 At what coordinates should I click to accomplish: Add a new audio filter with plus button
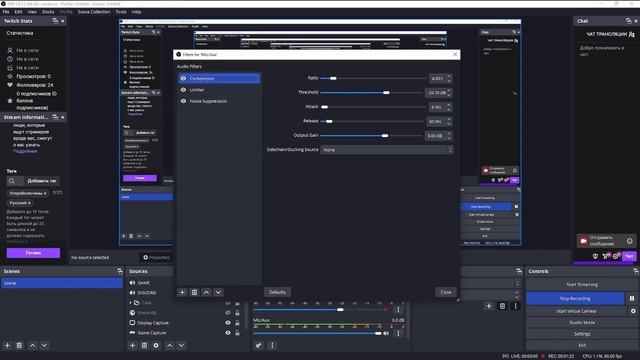182,292
